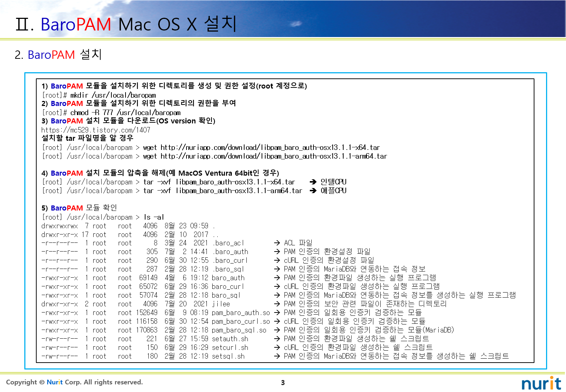
Task: Click the '.baro_sql' file name
Action: pos(228,269)
